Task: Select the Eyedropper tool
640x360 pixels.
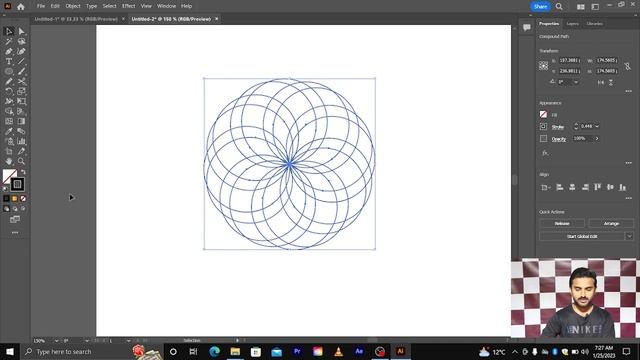Action: coord(9,131)
